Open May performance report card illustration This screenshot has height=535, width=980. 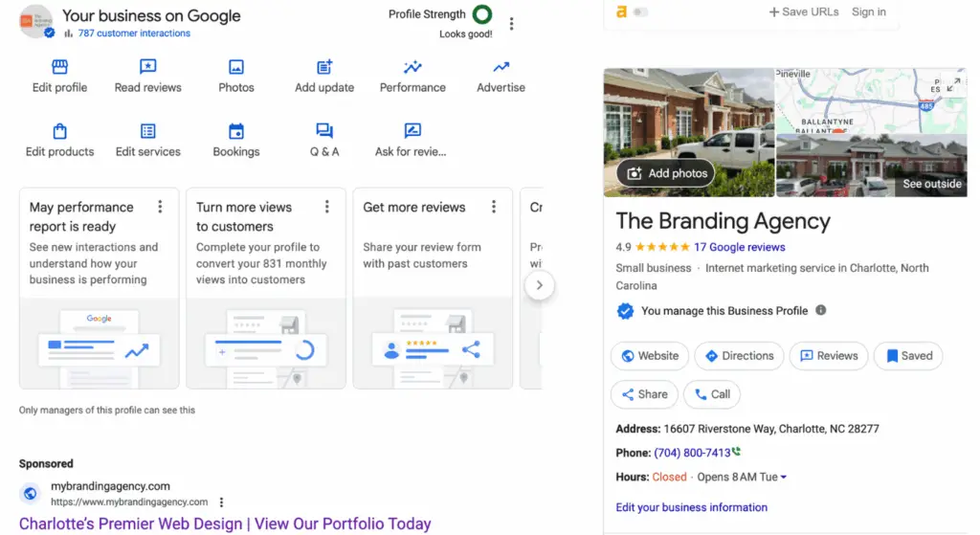pos(99,344)
